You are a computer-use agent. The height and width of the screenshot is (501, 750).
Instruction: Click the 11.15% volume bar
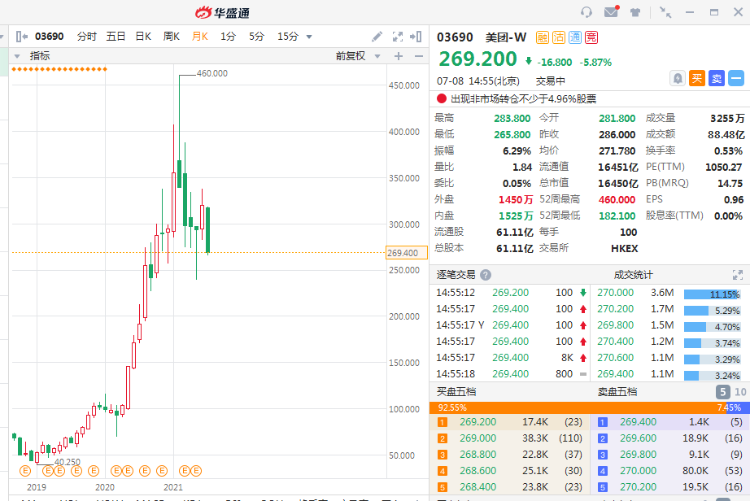click(712, 294)
